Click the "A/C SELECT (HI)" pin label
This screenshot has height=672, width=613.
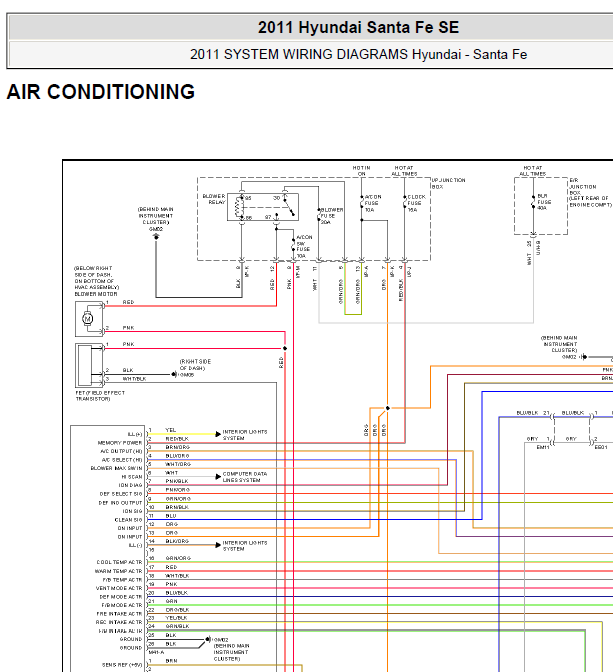122,460
